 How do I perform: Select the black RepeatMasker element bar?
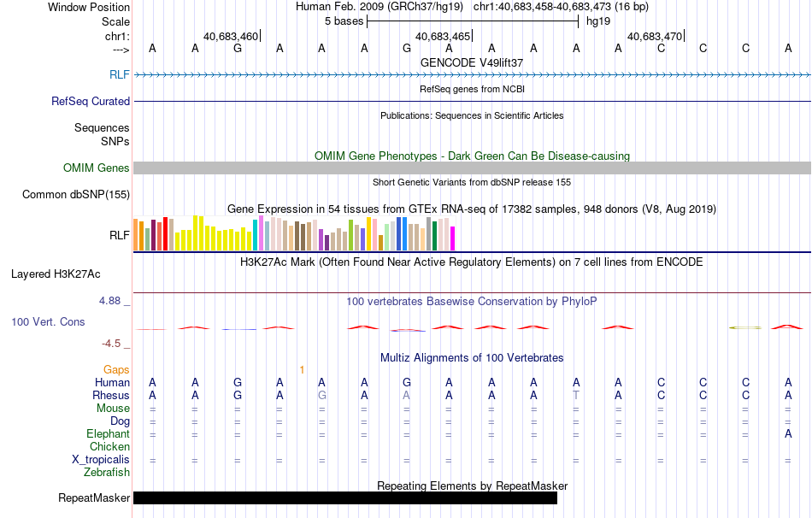coord(345,497)
